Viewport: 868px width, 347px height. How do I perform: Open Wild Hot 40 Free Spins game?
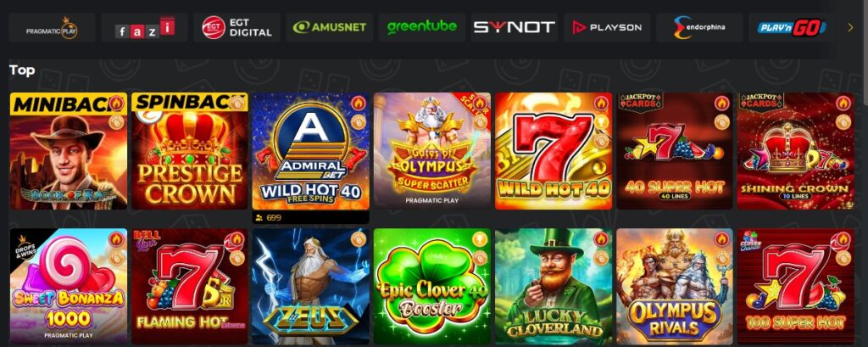pos(310,151)
